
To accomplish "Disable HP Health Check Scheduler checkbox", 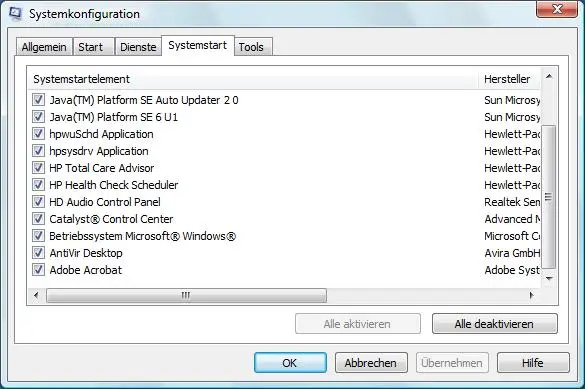I will pyautogui.click(x=38, y=185).
